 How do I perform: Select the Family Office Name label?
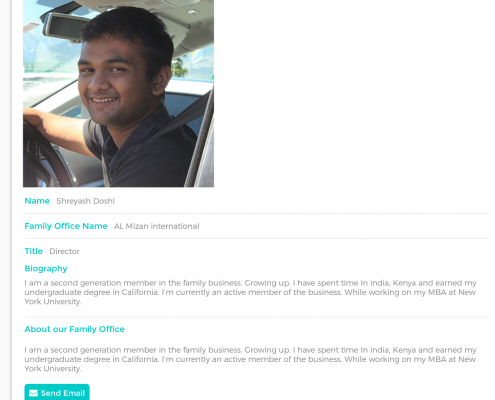coord(66,226)
